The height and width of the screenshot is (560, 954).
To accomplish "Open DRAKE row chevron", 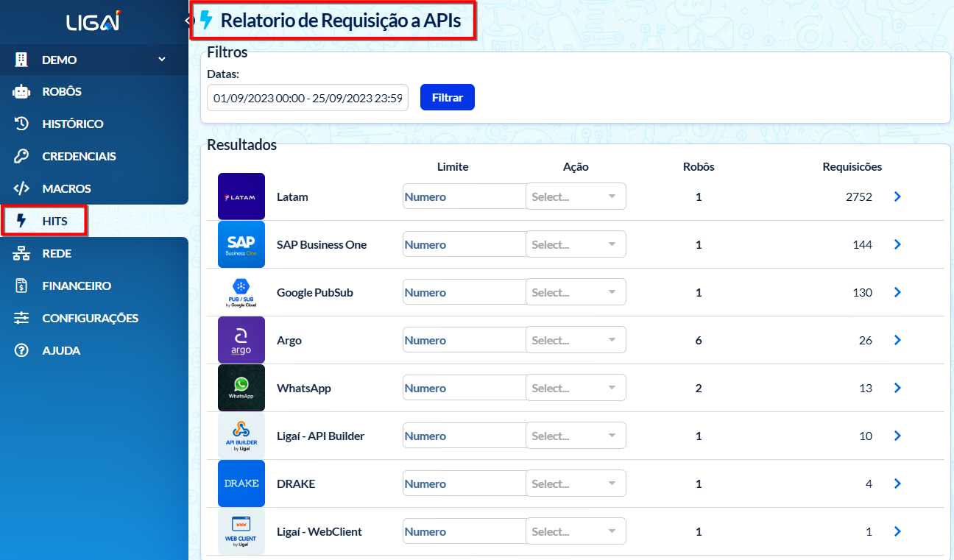I will click(x=897, y=483).
